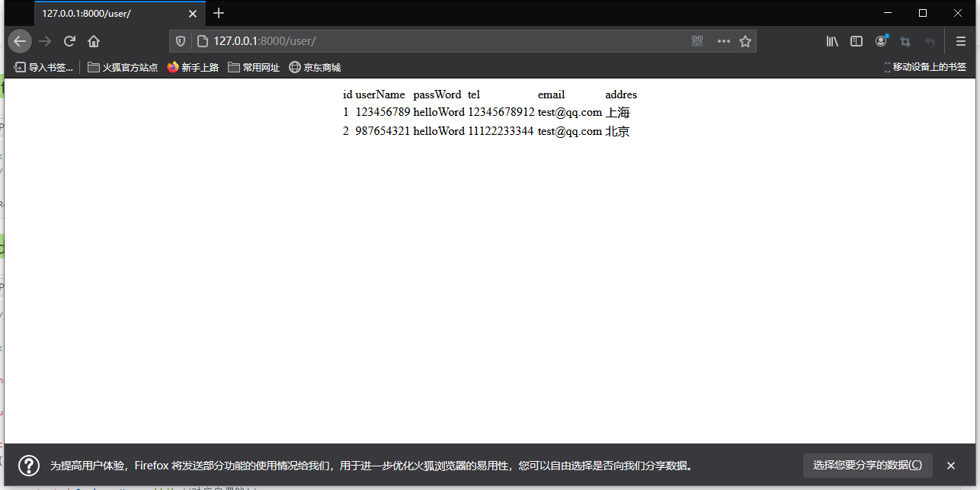Bookmark this page with the star icon
The width and height of the screenshot is (980, 490).
click(745, 41)
